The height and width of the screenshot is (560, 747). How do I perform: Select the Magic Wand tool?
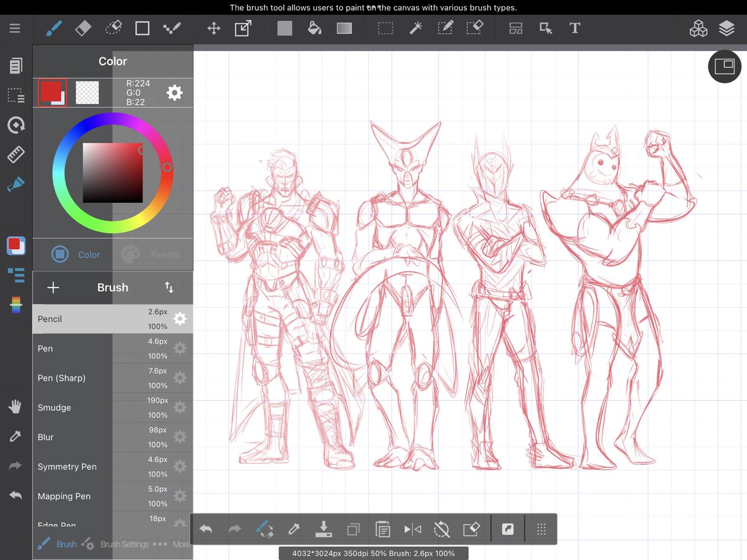pyautogui.click(x=416, y=29)
